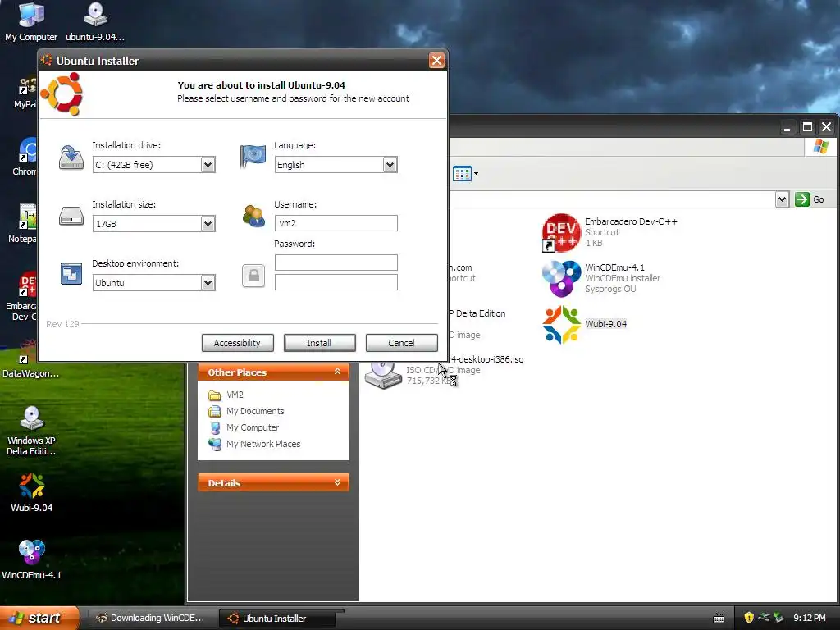The image size is (840, 630).
Task: Switch to Downloading WinCDE taskbar item
Action: 151,618
